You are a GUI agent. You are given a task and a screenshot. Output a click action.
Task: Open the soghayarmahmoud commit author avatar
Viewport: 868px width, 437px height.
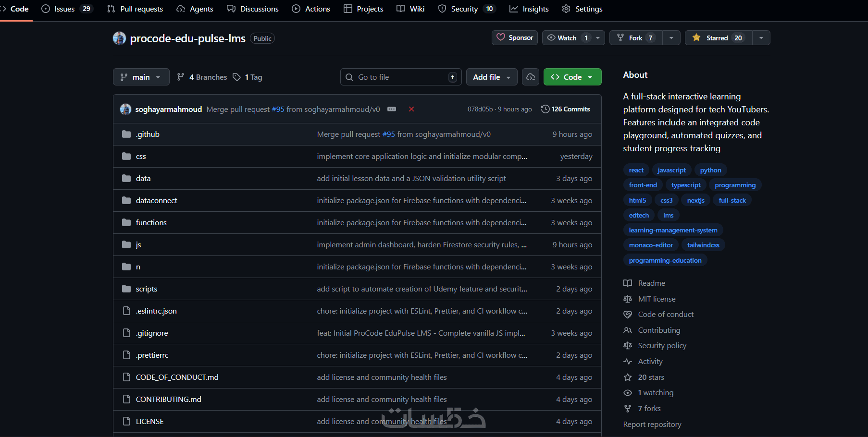coord(126,109)
